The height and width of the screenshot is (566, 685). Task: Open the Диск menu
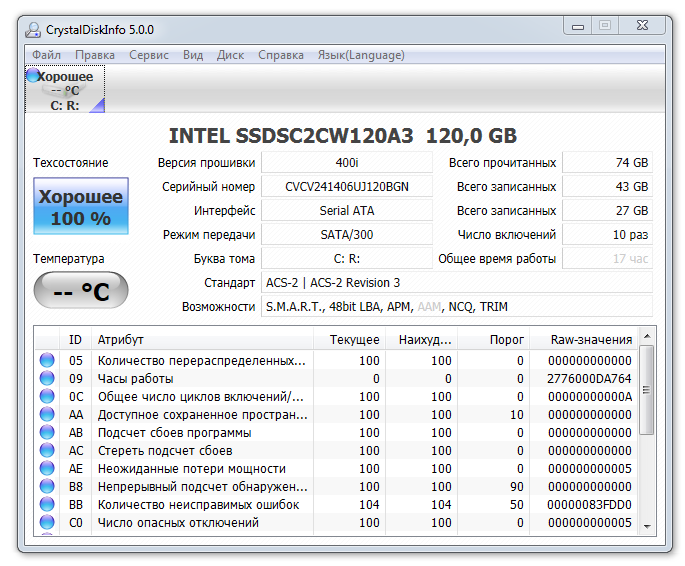(x=230, y=55)
